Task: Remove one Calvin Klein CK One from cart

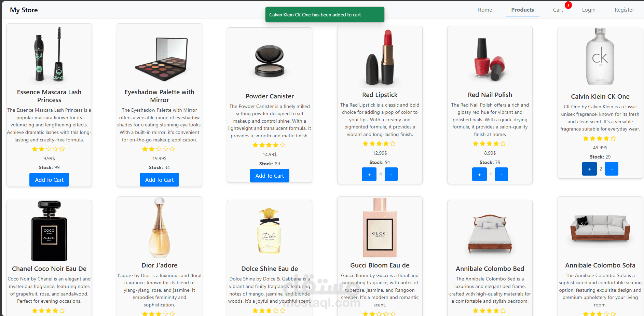Action: (x=612, y=169)
